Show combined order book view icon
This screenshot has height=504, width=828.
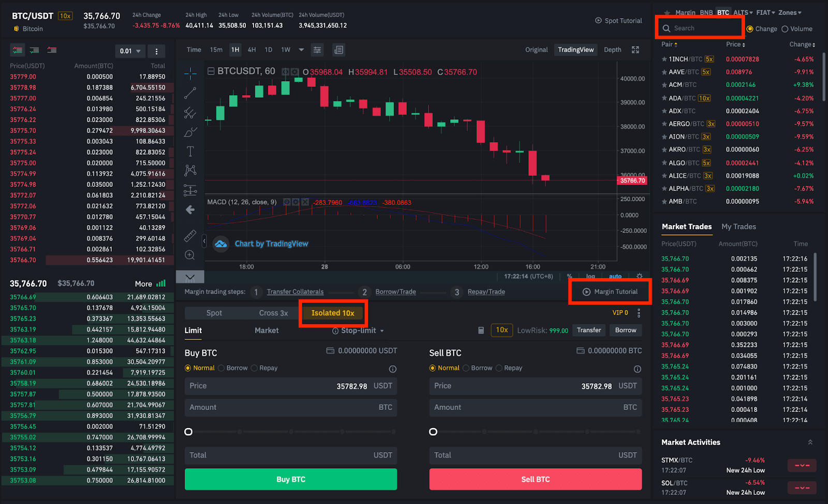(18, 50)
